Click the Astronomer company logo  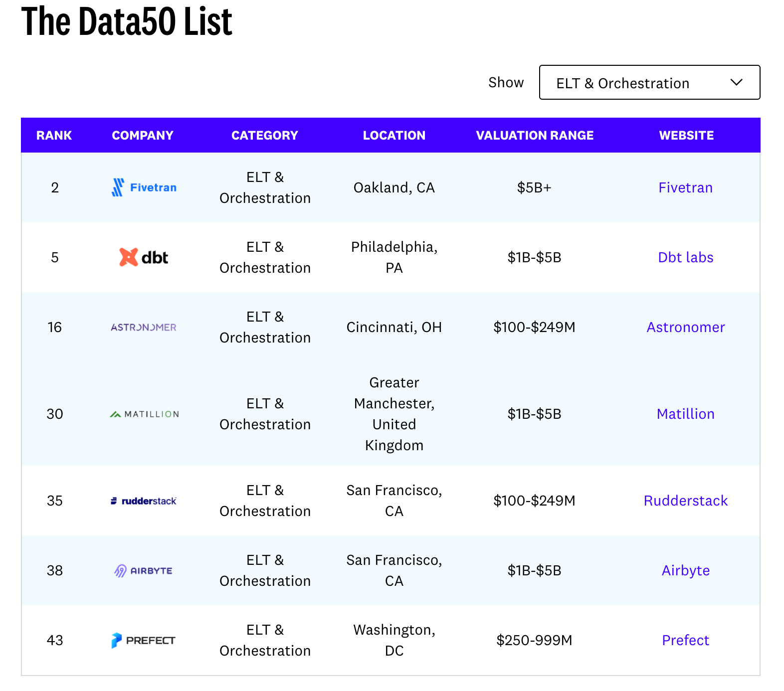click(x=144, y=327)
